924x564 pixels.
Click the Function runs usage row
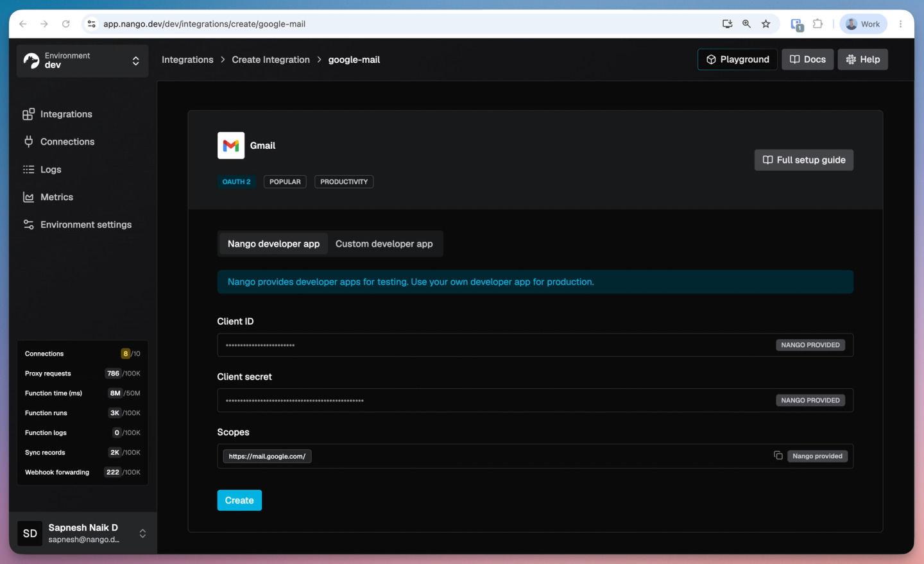(83, 413)
